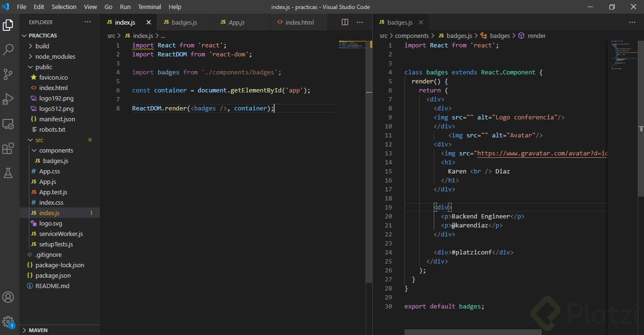Collapse the PRACTICAS project root
The width and height of the screenshot is (644, 335).
43,36
